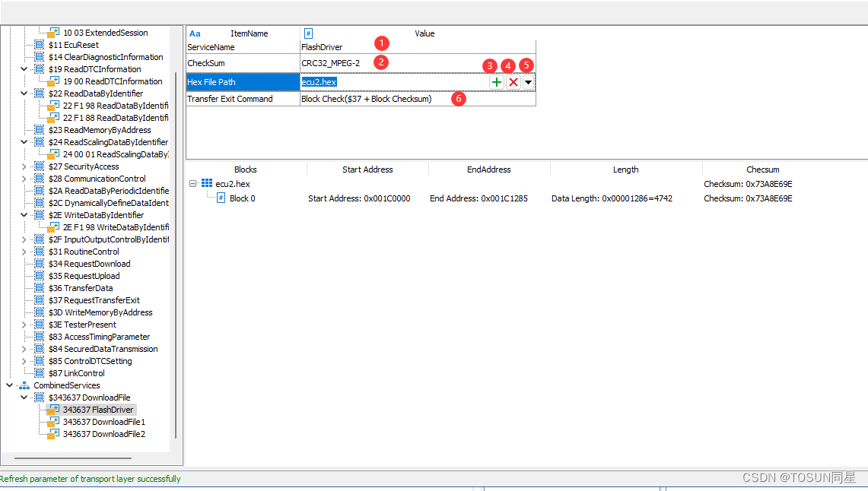Select the CRC32_MPEG-2 checksum value cell

coord(418,63)
